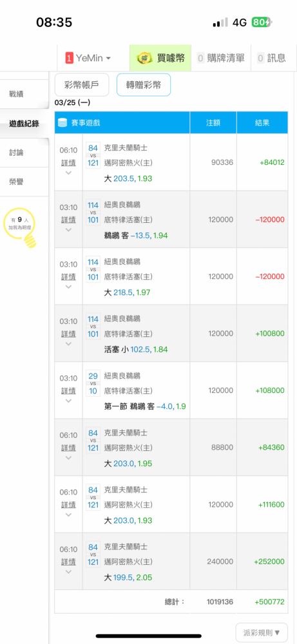Click the result value +252000
This screenshot has width=297, height=644.
tap(269, 562)
